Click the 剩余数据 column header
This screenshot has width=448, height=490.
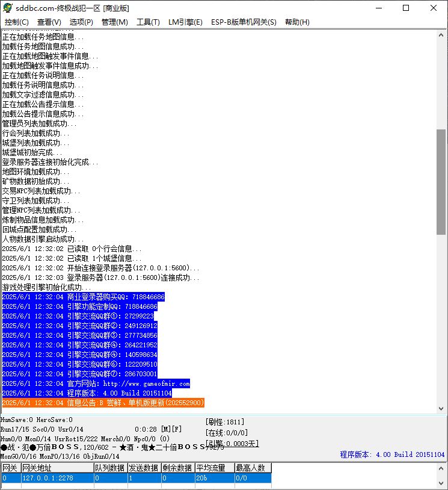(x=178, y=468)
